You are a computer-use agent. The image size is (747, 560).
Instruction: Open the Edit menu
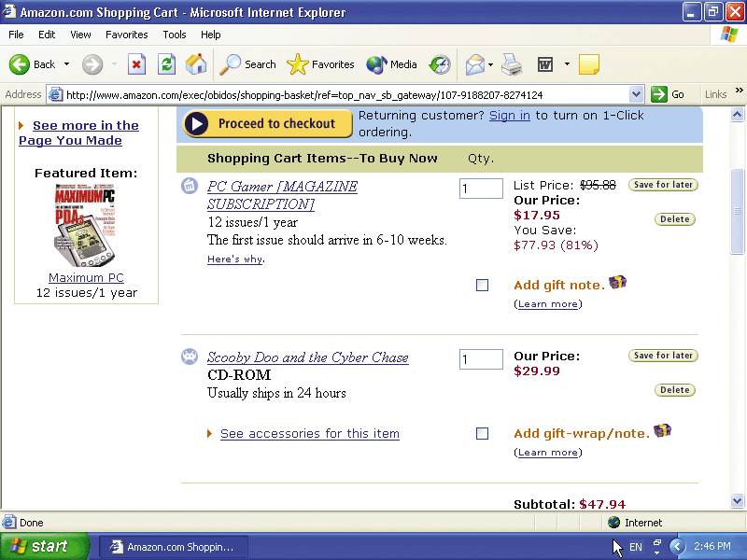coord(47,35)
